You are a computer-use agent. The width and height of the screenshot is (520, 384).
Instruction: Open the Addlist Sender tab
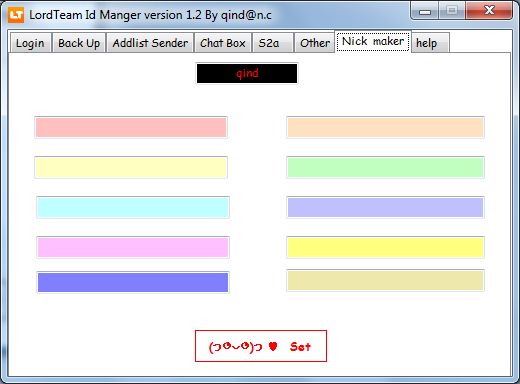click(x=150, y=43)
